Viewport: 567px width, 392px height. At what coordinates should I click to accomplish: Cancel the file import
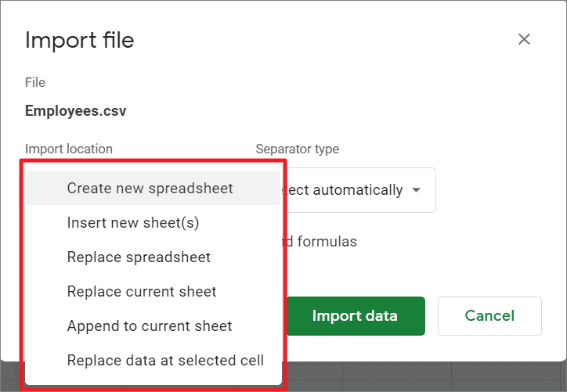[489, 316]
